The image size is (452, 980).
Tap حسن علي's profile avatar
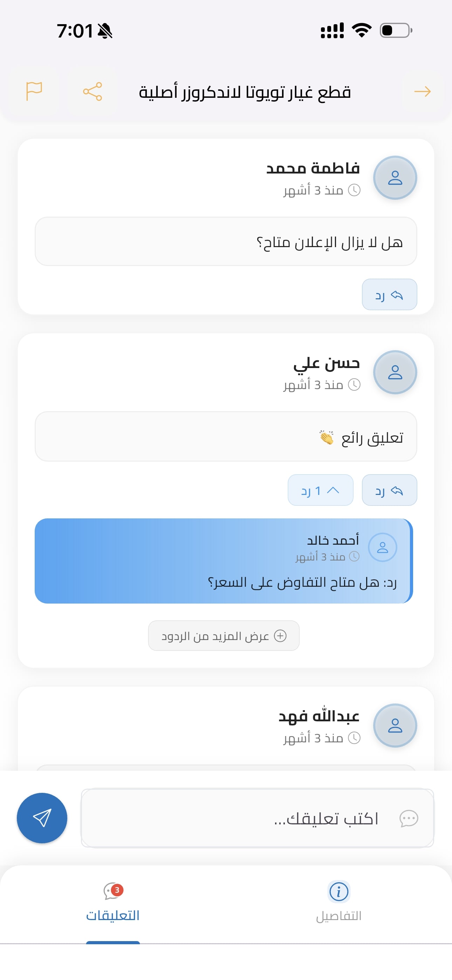pos(395,372)
